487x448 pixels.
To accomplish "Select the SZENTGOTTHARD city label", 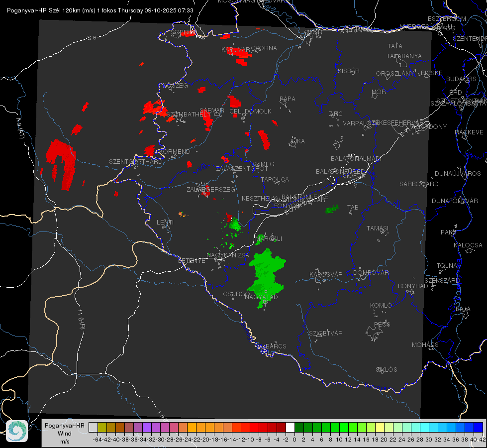I will pyautogui.click(x=136, y=161).
